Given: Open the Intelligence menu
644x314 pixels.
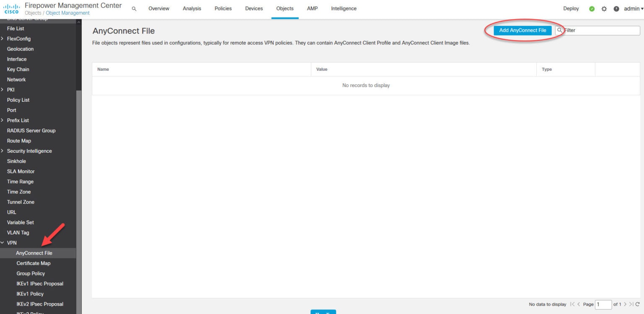Looking at the screenshot, I should [344, 9].
